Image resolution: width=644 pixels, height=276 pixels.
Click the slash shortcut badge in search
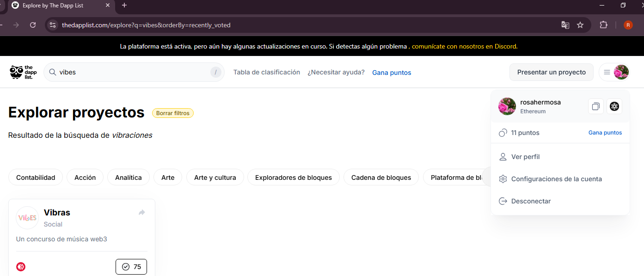215,72
